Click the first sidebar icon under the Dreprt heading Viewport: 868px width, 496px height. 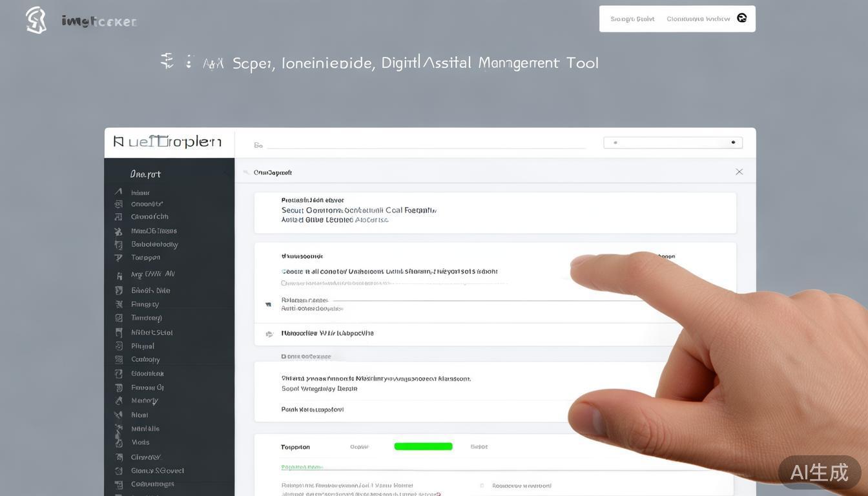click(x=118, y=192)
